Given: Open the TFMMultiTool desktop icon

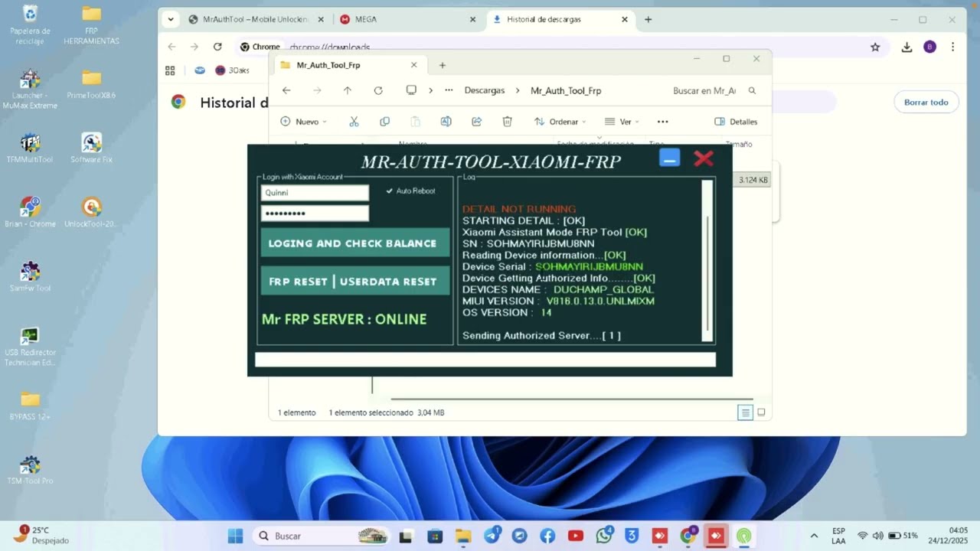Looking at the screenshot, I should pyautogui.click(x=30, y=148).
